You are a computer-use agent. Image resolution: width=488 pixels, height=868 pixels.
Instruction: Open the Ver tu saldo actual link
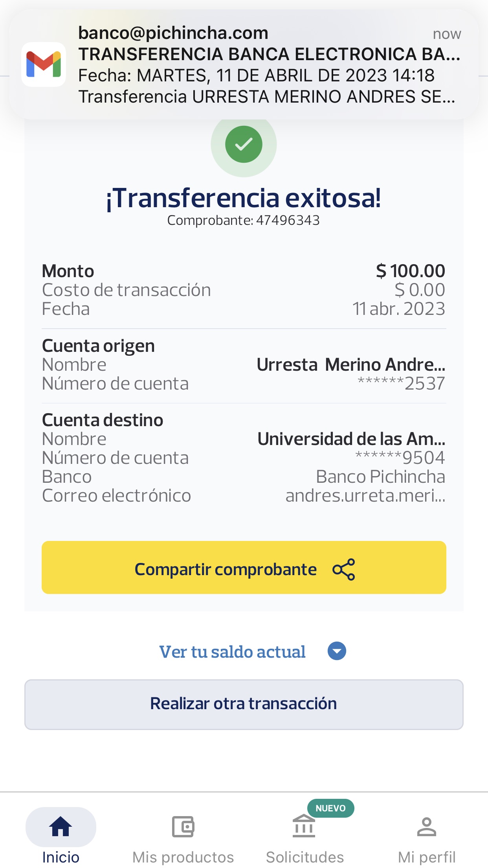pos(232,652)
